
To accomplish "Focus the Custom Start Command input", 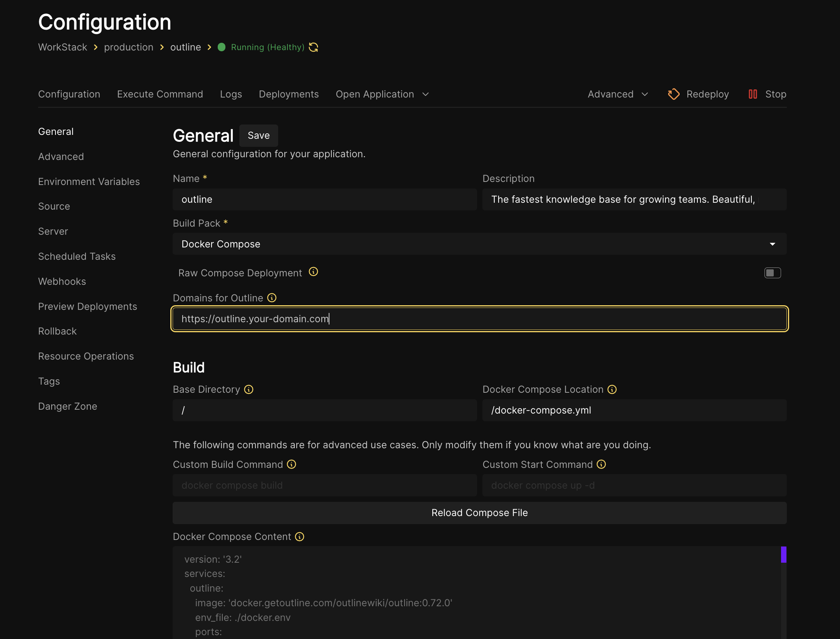I will [635, 486].
